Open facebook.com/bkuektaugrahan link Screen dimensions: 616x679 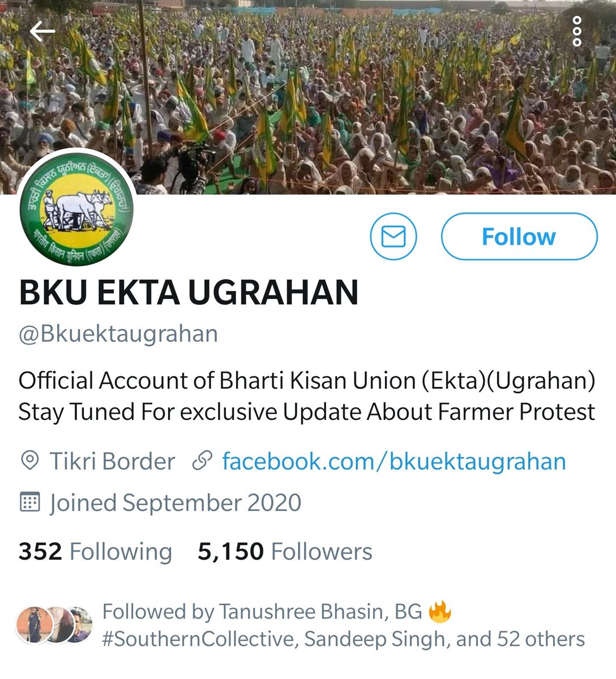[394, 461]
